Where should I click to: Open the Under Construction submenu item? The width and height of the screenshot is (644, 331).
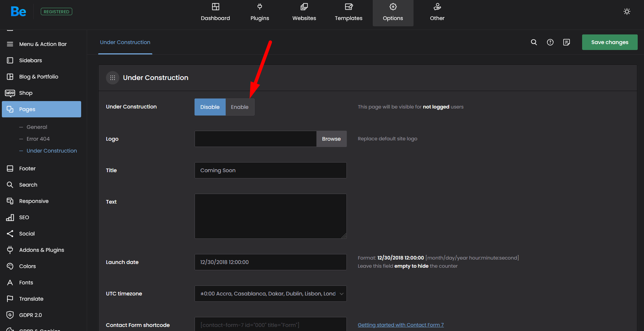(x=52, y=151)
